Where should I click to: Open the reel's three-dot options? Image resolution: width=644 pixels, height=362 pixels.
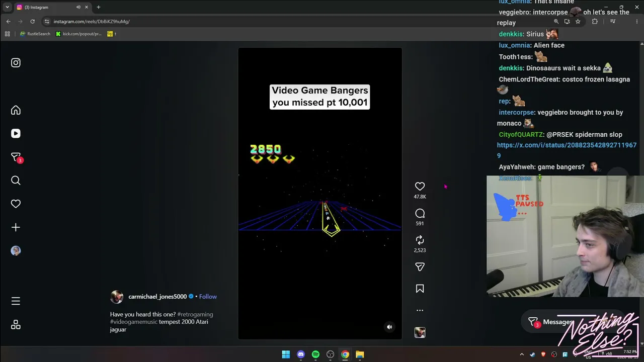tap(420, 310)
